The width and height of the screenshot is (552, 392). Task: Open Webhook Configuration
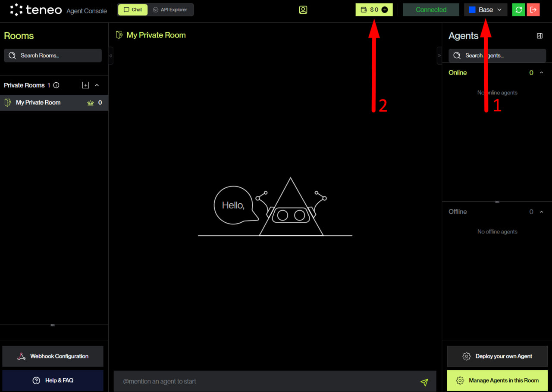53,356
